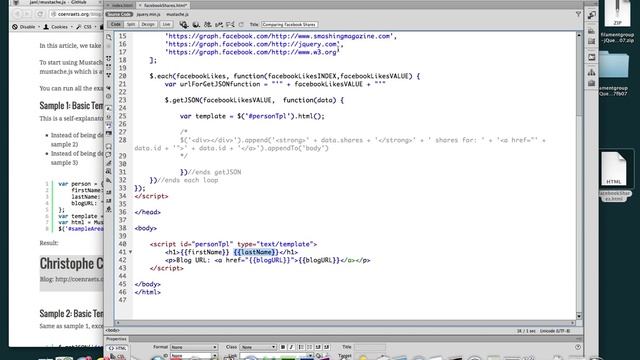The width and height of the screenshot is (640, 360).
Task: Click the <body> tag on line 38
Action: [x=145, y=228]
